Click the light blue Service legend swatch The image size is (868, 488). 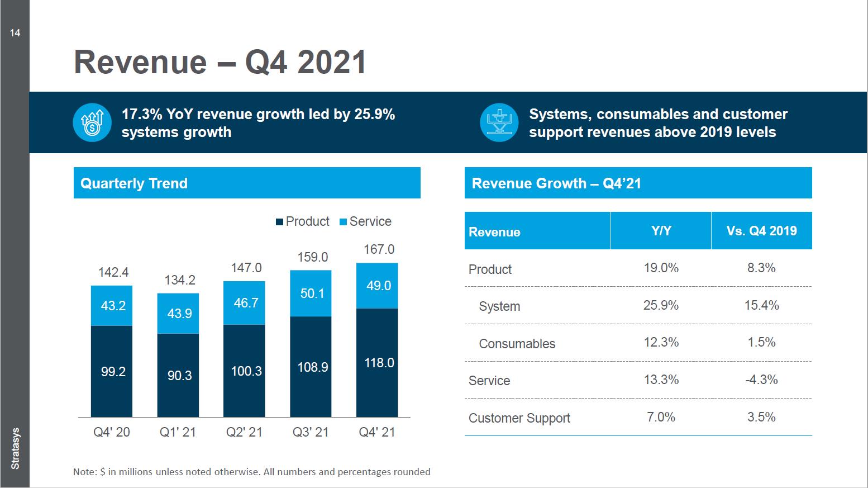point(343,222)
